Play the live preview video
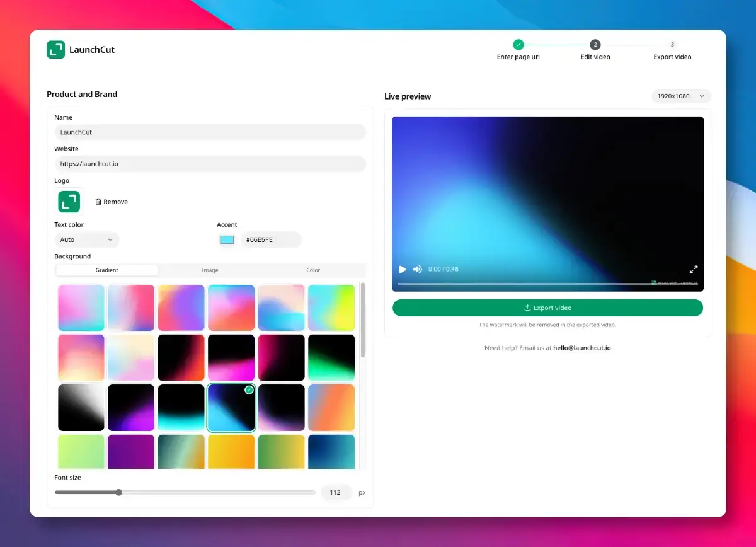 coord(402,269)
